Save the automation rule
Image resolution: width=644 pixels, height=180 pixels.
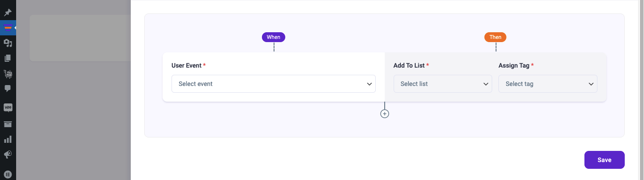(x=605, y=160)
